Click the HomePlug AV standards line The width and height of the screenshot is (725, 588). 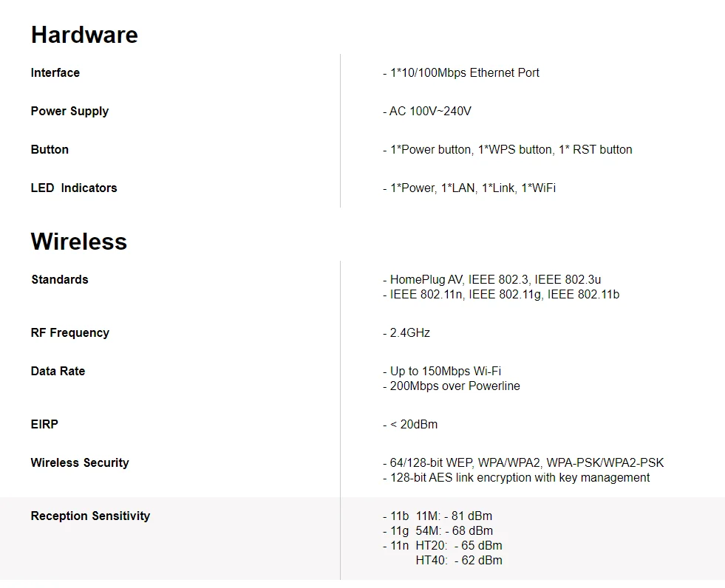(492, 279)
